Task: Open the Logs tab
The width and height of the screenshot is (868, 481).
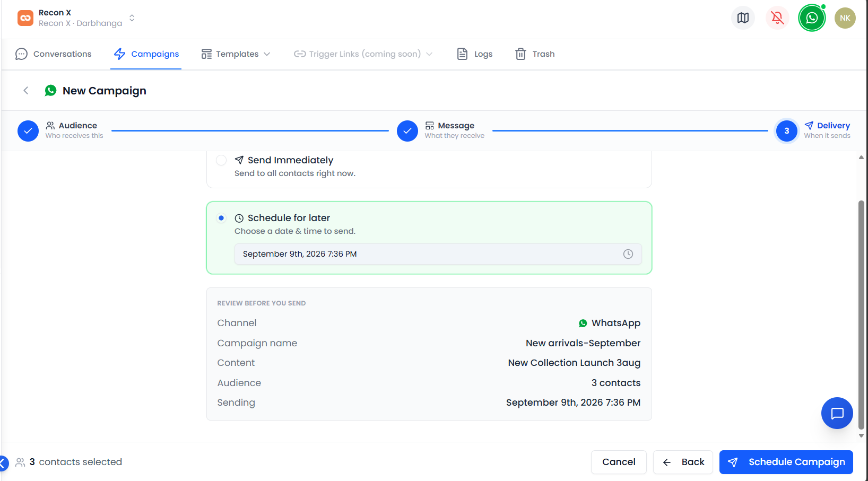Action: 475,54
